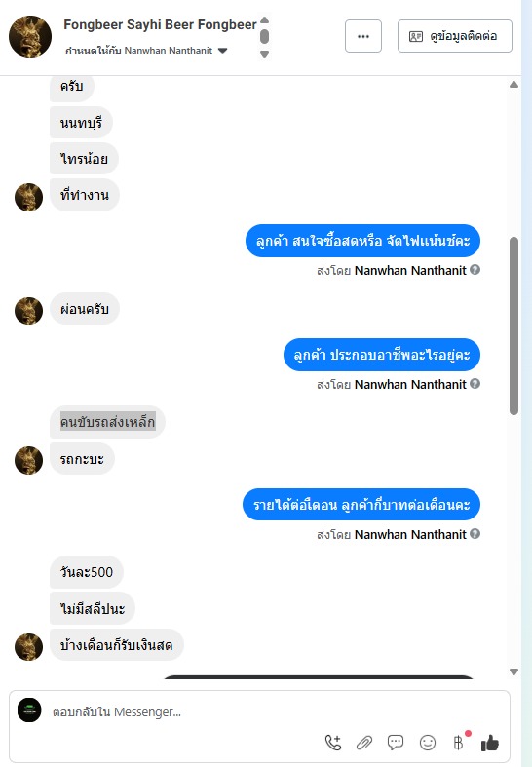Click info icon under the monthly income question
The image size is (532, 767).
point(475,534)
